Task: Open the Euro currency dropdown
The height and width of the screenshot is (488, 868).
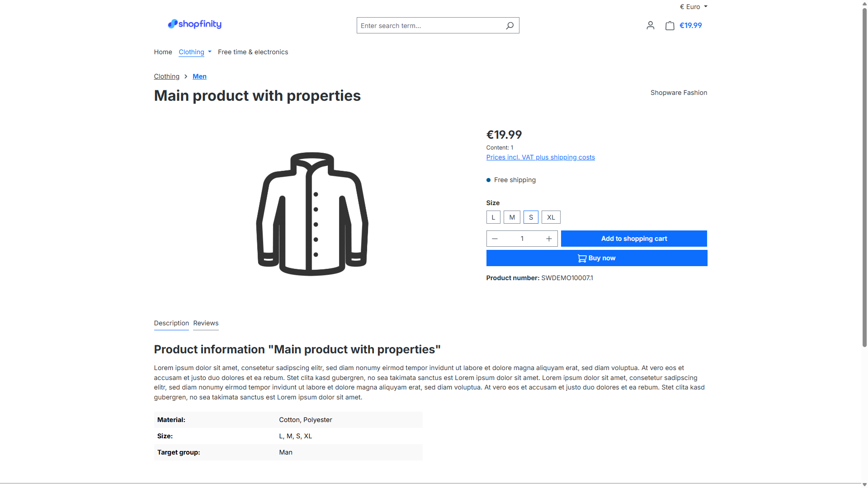Action: tap(693, 7)
